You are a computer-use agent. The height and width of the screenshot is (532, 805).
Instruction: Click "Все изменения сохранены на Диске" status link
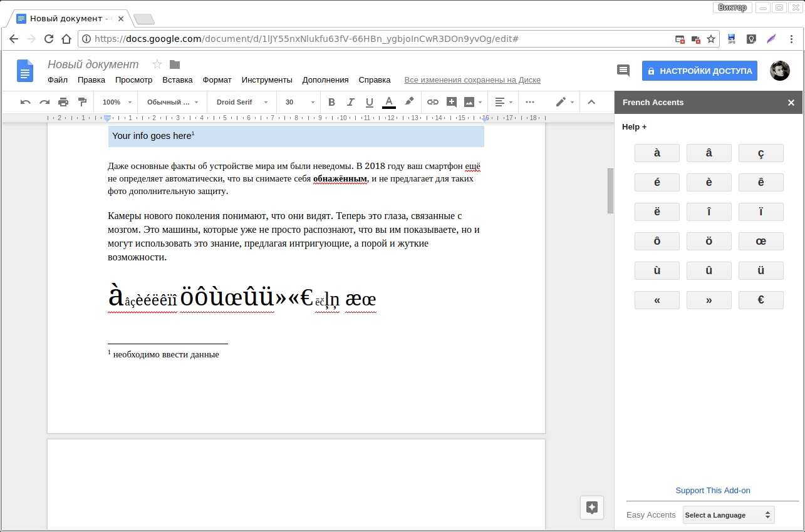pyautogui.click(x=472, y=80)
